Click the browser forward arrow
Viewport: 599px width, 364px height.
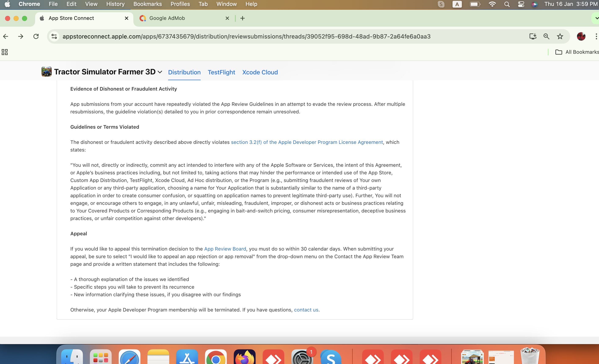(21, 36)
